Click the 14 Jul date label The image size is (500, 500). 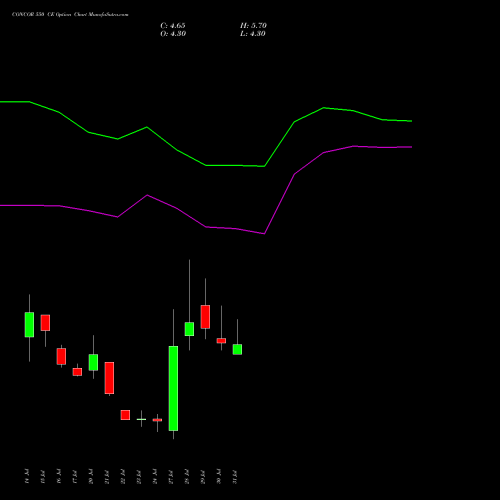tap(27, 476)
